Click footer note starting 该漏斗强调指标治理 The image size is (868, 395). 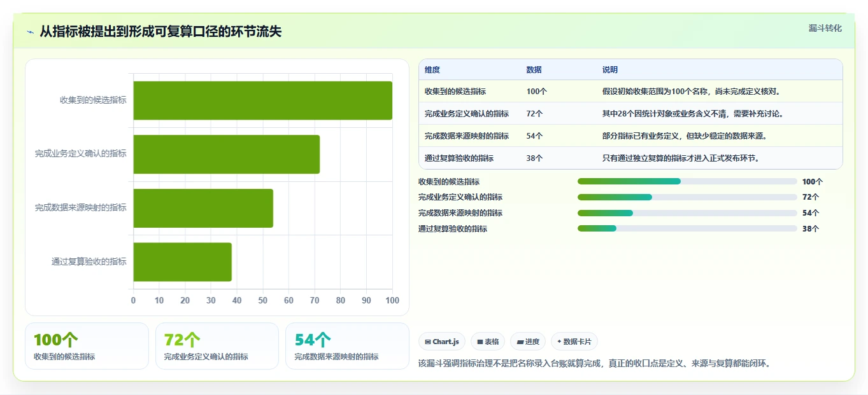(x=594, y=364)
